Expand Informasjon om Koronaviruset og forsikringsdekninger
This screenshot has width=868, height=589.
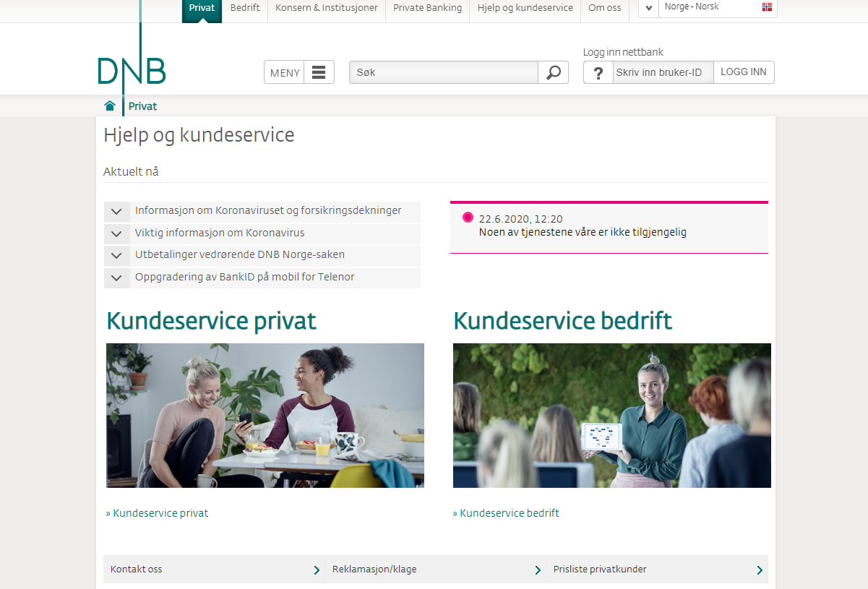(x=116, y=212)
